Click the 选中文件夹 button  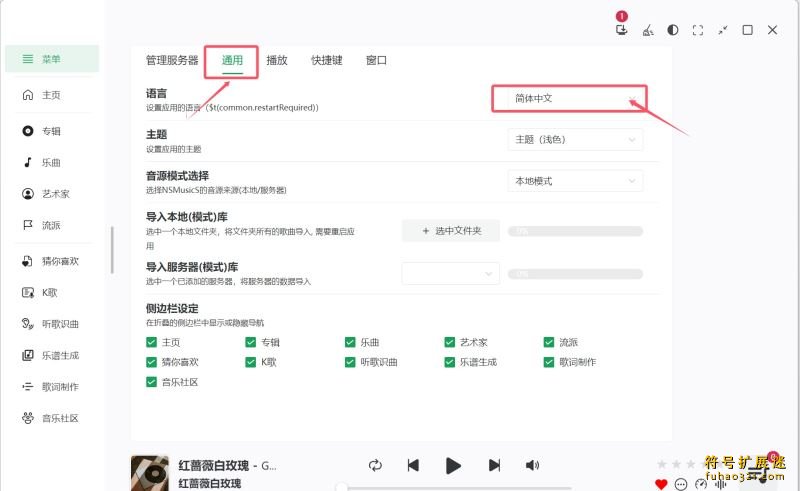[451, 231]
